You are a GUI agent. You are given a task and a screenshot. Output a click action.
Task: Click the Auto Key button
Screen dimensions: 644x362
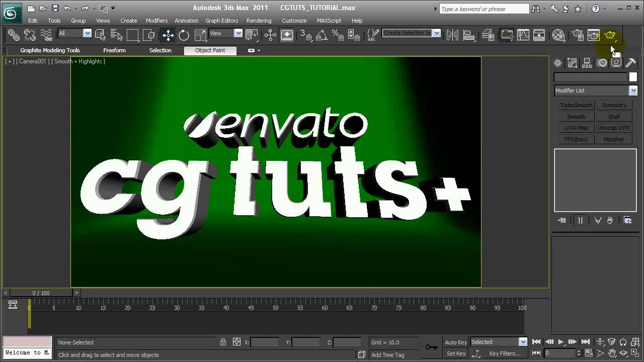pyautogui.click(x=456, y=342)
